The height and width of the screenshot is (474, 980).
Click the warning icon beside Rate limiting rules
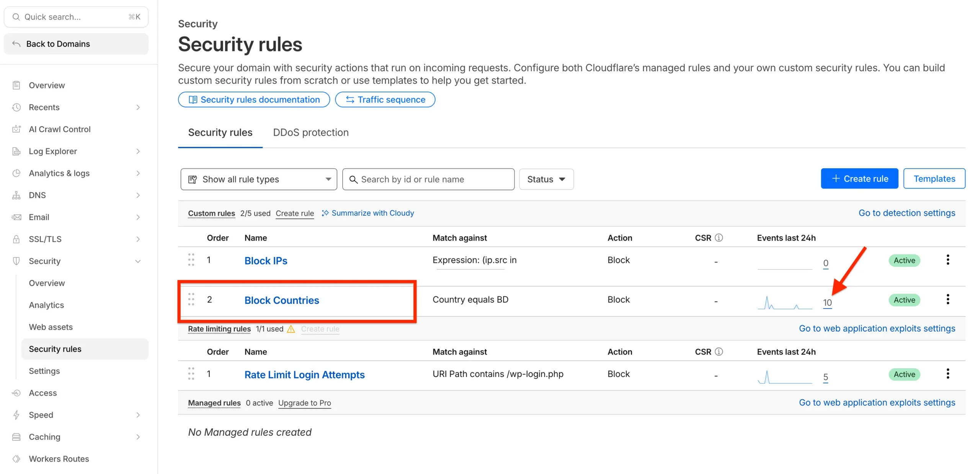click(x=291, y=329)
